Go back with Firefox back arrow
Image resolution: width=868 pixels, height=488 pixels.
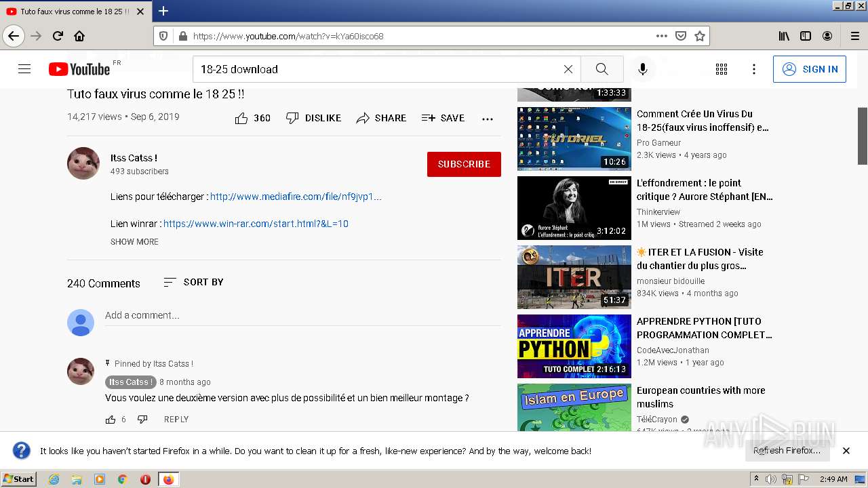point(14,36)
